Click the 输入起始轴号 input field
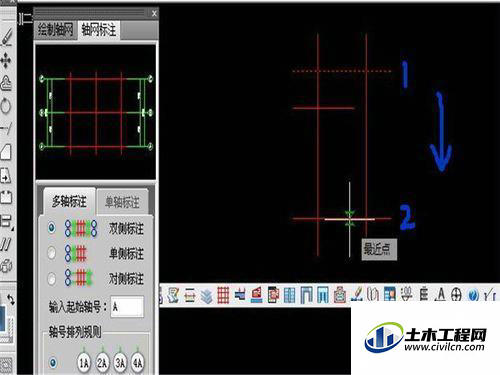This screenshot has height=375, width=500. coord(127,306)
